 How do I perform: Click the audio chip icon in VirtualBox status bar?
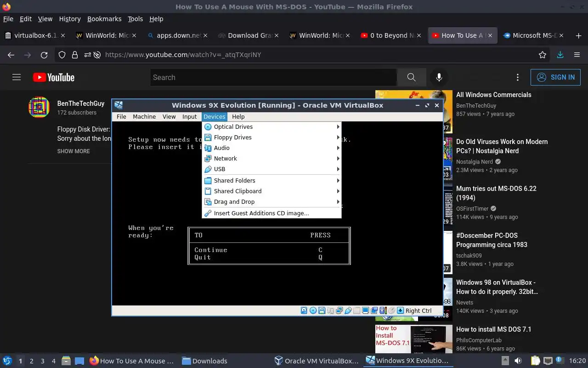pyautogui.click(x=331, y=310)
